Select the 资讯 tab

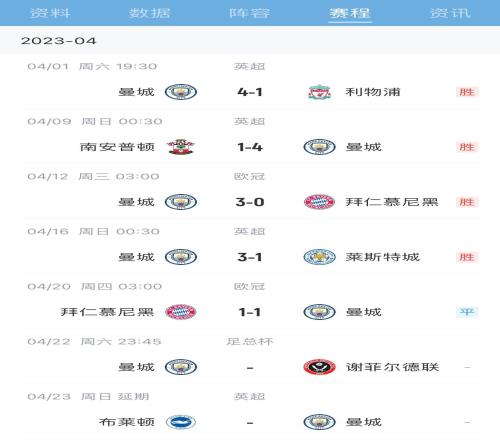tap(450, 13)
